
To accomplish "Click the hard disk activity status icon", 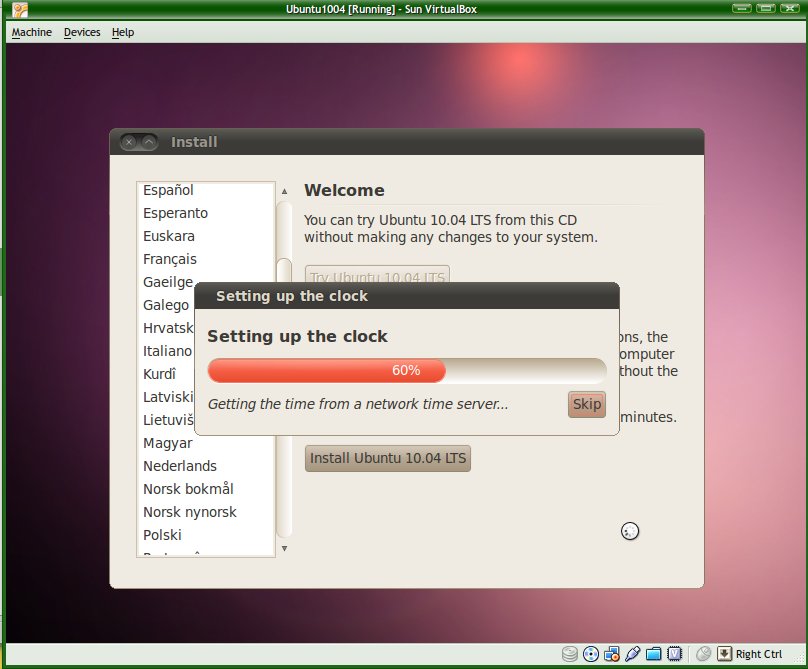I will pyautogui.click(x=569, y=654).
